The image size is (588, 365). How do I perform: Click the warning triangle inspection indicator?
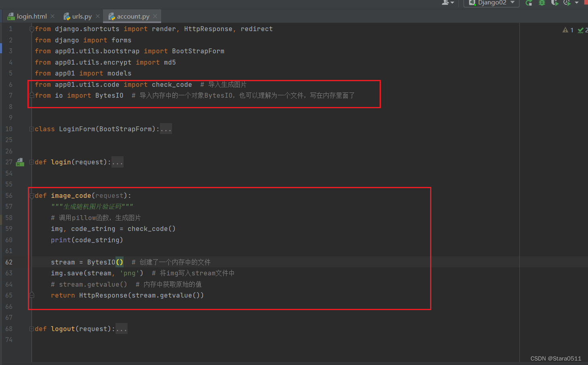coord(565,30)
